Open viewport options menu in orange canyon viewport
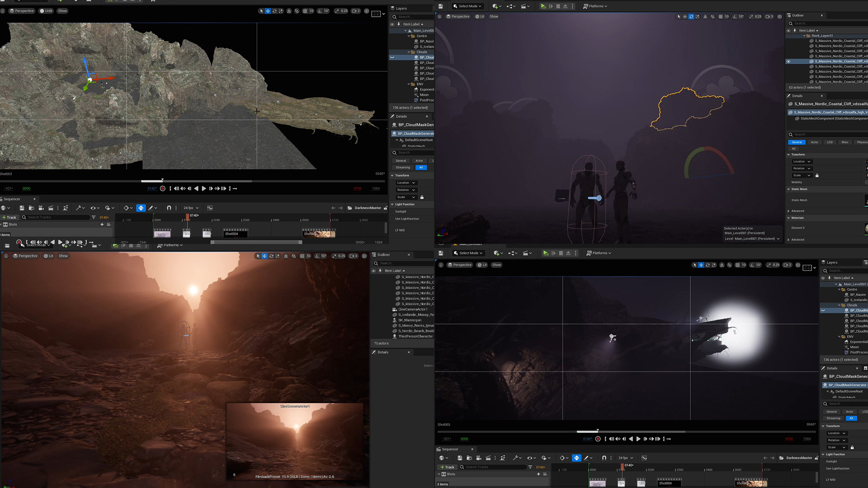Screen dimensions: 868x488 point(6,256)
